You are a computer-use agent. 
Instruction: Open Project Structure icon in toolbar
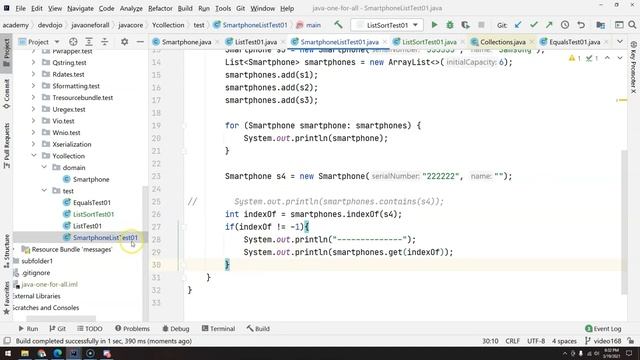point(600,25)
